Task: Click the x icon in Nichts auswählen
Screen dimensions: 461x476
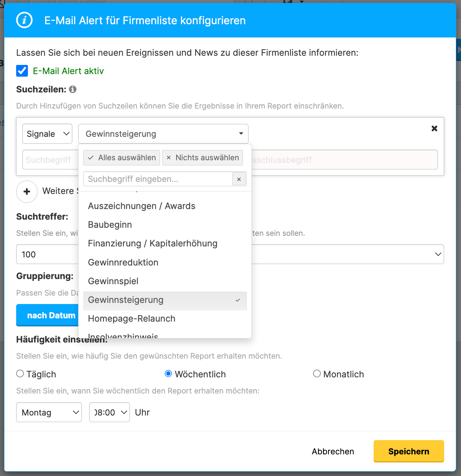Action: (x=169, y=157)
